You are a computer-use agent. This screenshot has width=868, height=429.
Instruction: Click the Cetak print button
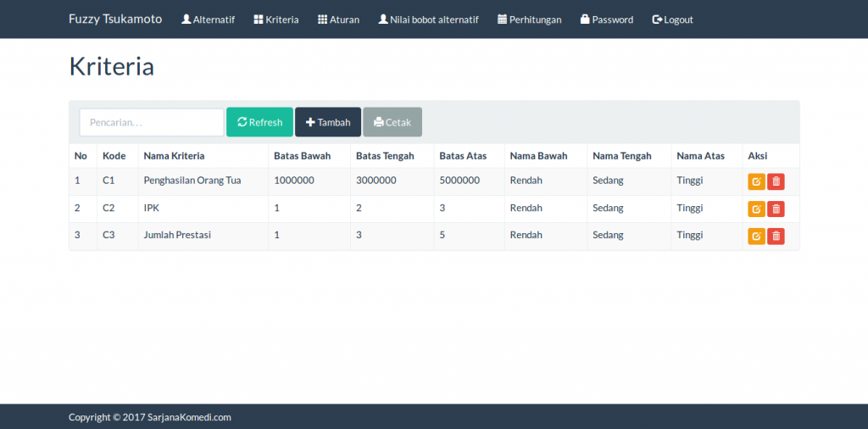click(392, 122)
